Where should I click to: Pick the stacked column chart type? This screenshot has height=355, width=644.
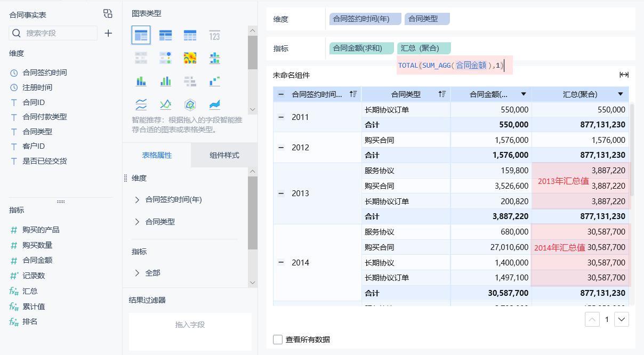coord(141,81)
